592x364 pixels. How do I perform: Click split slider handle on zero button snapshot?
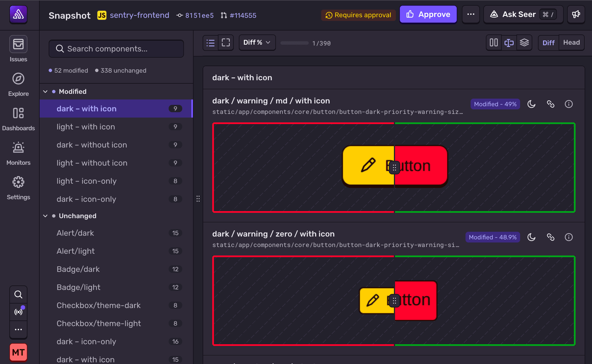394,300
